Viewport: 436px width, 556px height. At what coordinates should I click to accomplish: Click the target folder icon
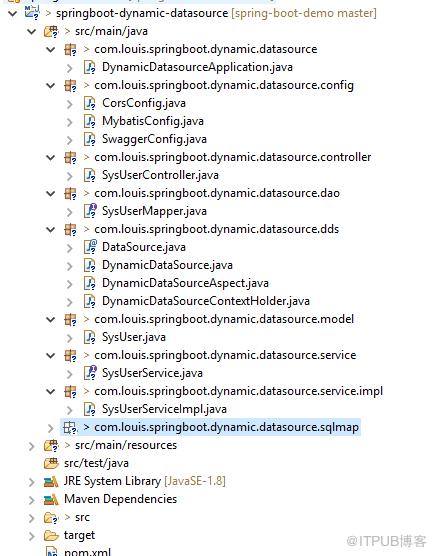(x=51, y=535)
